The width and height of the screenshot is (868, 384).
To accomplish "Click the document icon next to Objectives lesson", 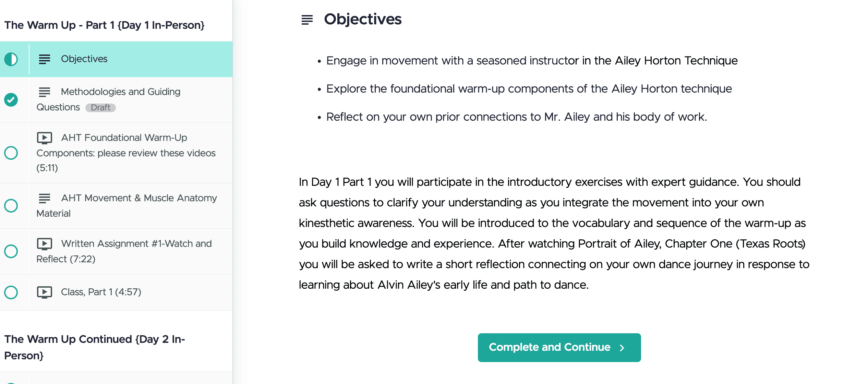I will tap(44, 59).
